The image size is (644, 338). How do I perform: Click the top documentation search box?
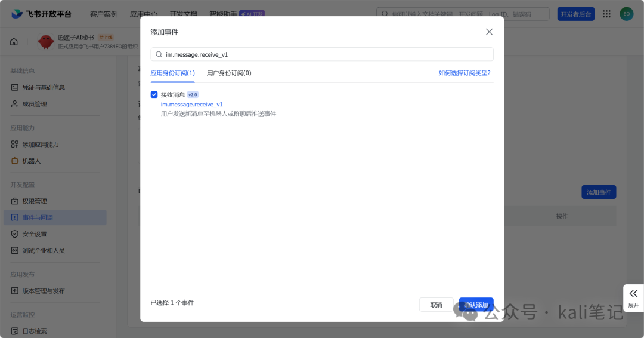point(463,14)
